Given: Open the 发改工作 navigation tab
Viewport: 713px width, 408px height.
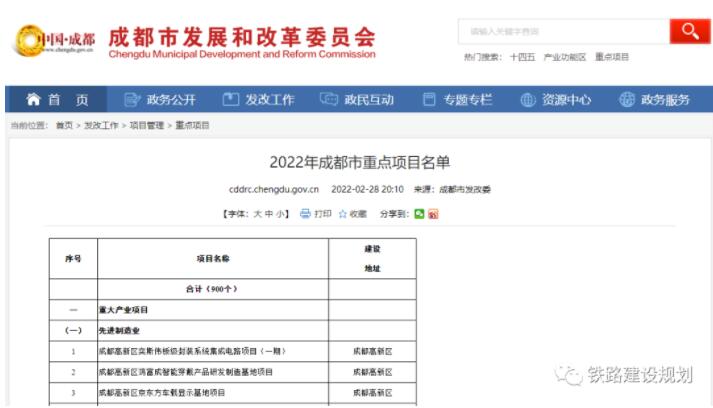Looking at the screenshot, I should (x=258, y=100).
